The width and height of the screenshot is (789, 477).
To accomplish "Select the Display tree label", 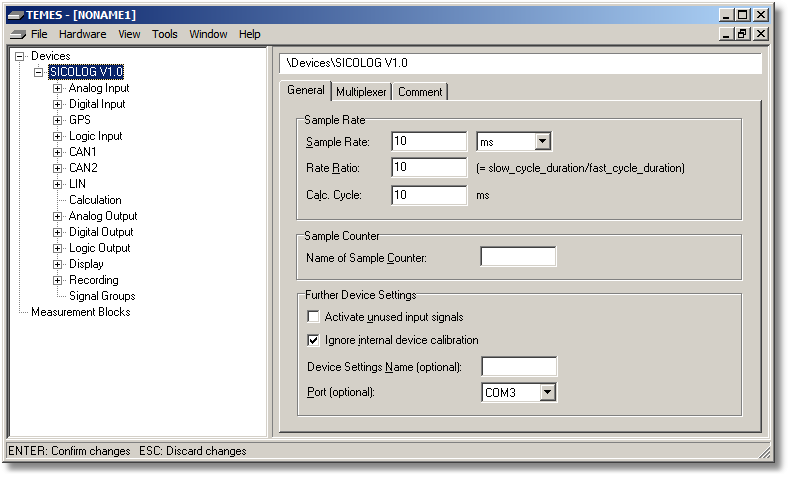I will pyautogui.click(x=86, y=264).
